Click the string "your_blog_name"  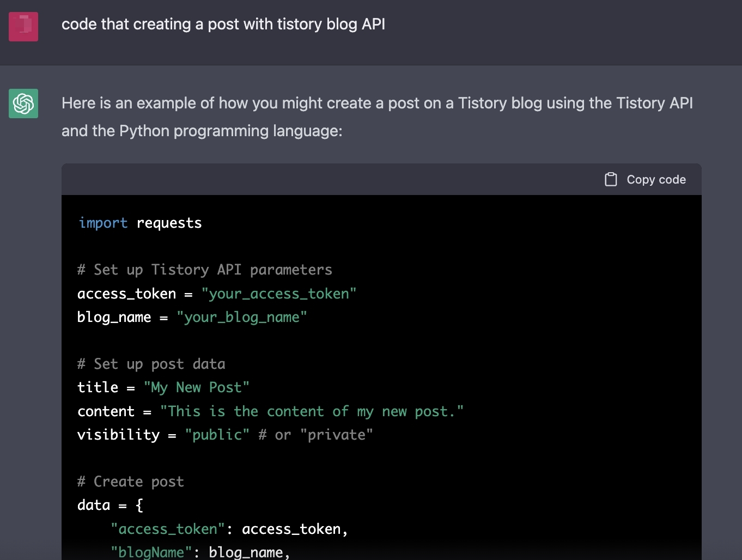tap(242, 318)
